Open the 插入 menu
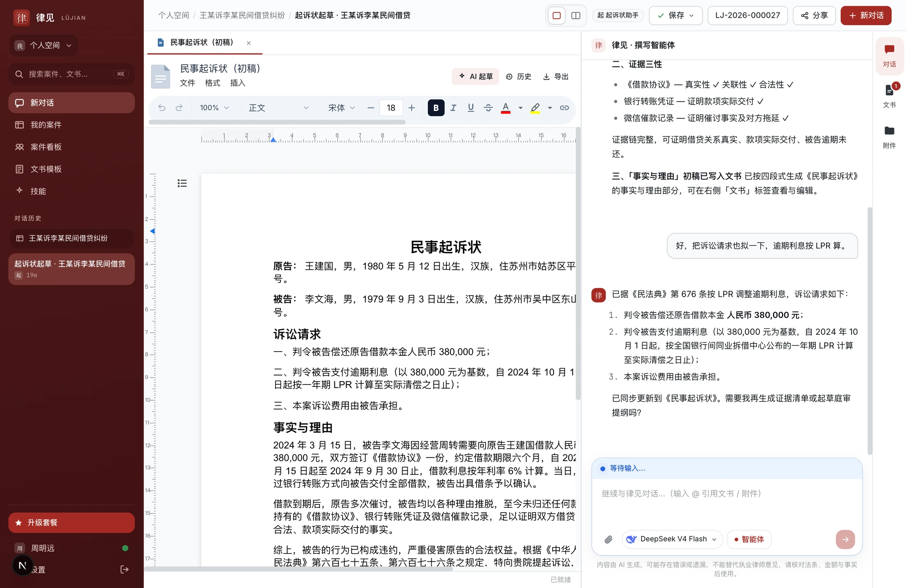The image size is (906, 588). point(238,83)
